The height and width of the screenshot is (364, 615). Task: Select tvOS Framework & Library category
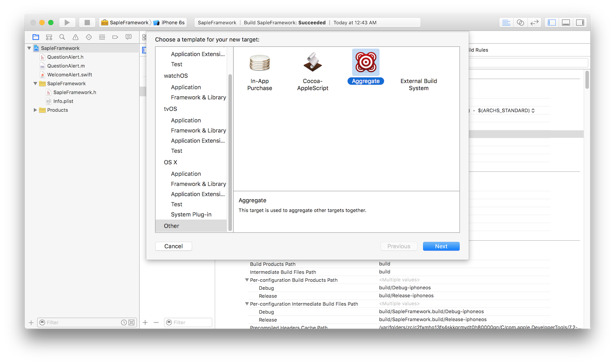coord(198,130)
